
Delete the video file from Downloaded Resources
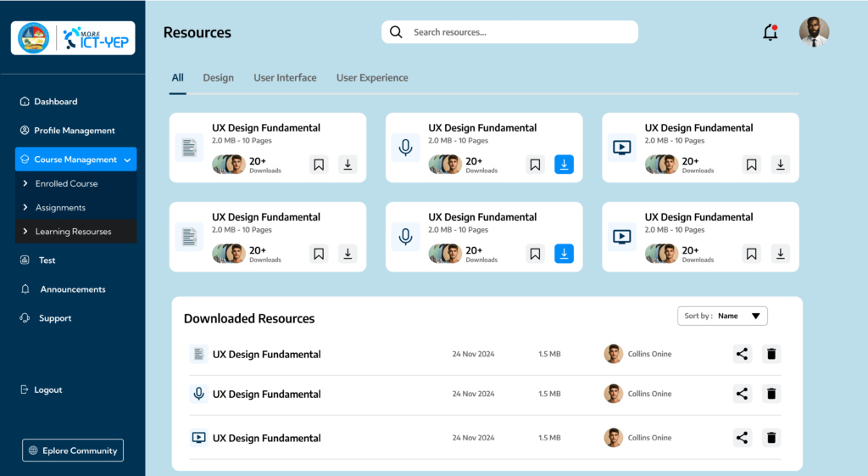pos(771,438)
